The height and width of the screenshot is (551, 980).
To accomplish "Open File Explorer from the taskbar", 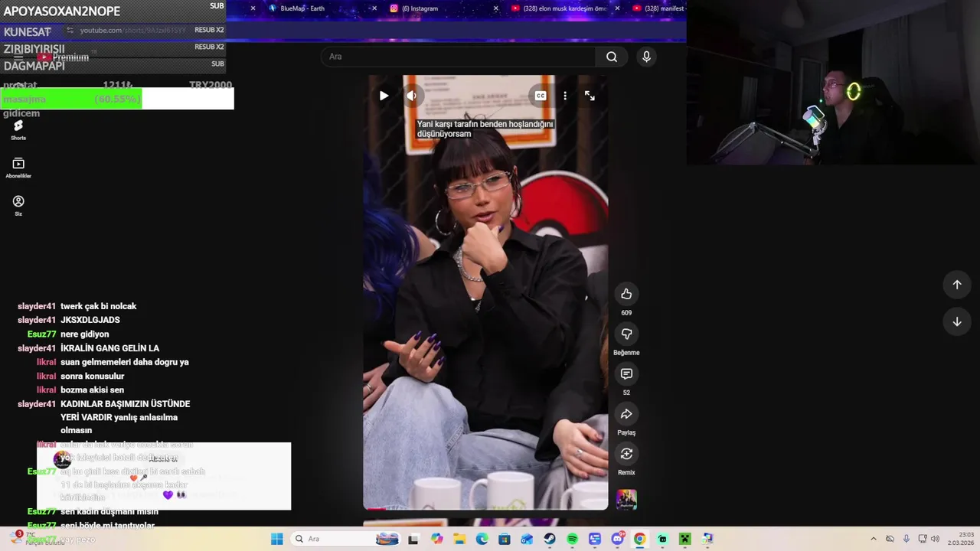I will point(459,539).
